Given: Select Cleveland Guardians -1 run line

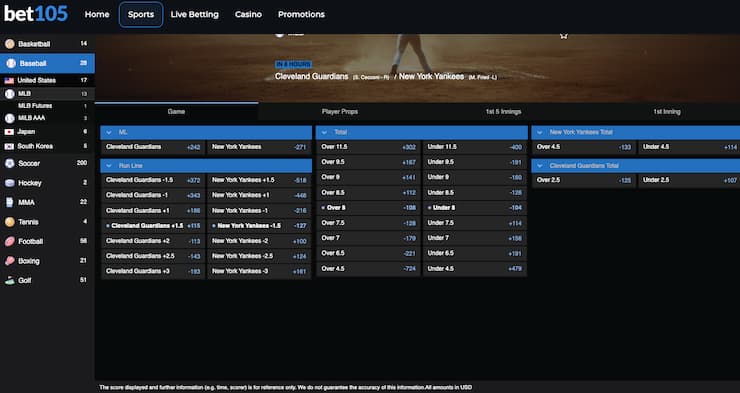Looking at the screenshot, I should 153,195.
